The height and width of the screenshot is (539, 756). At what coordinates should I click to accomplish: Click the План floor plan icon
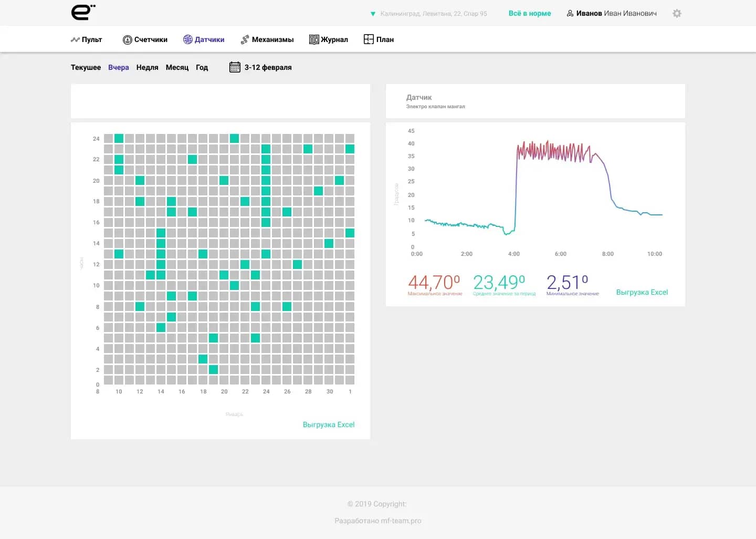tap(369, 39)
